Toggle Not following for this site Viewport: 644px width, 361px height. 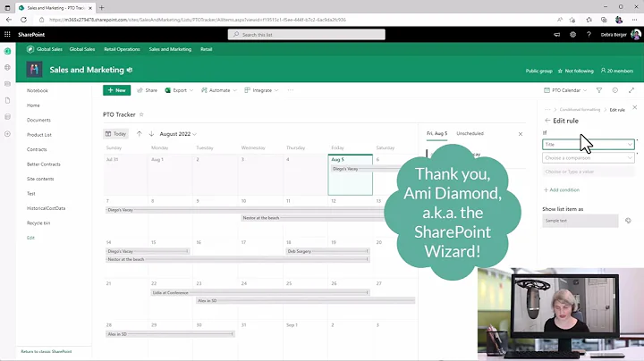(575, 71)
